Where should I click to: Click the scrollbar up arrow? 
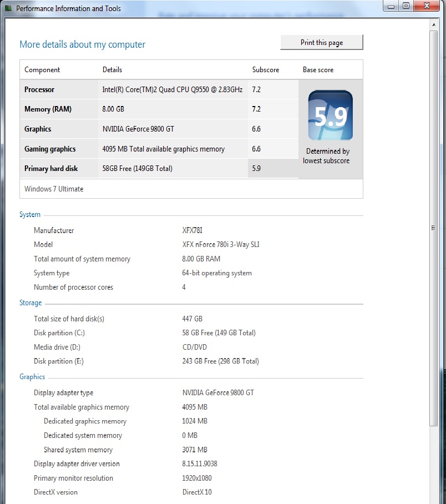pos(434,24)
